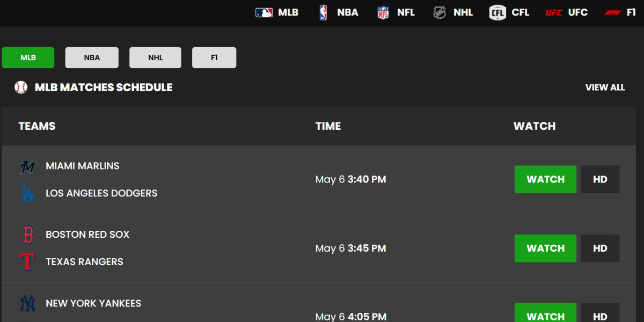Click the UFC logo in top navigation

(554, 12)
